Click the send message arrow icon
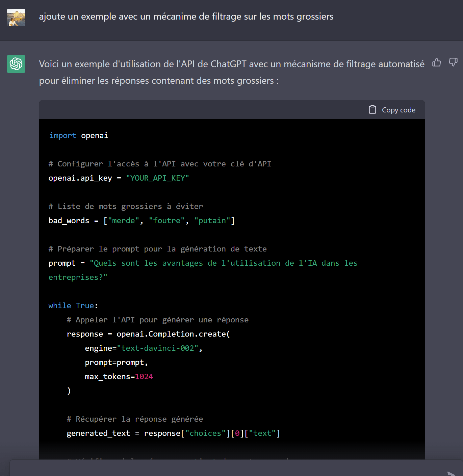Image resolution: width=463 pixels, height=476 pixels. click(x=451, y=473)
